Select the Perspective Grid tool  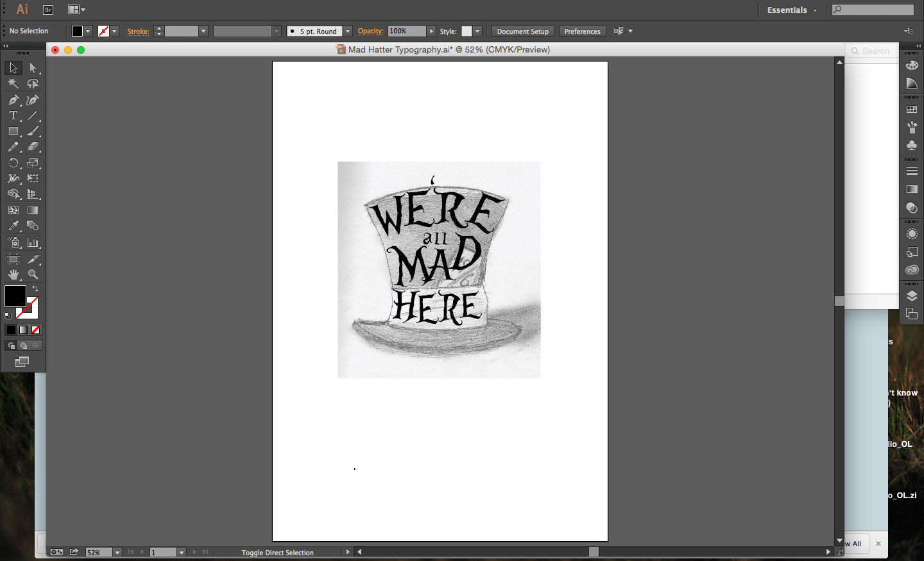click(x=33, y=194)
